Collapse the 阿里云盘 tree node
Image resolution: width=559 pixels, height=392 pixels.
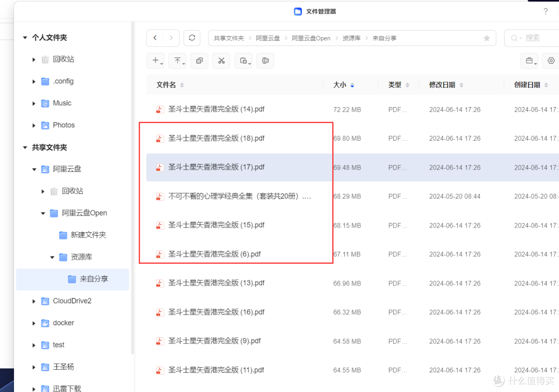(34, 170)
